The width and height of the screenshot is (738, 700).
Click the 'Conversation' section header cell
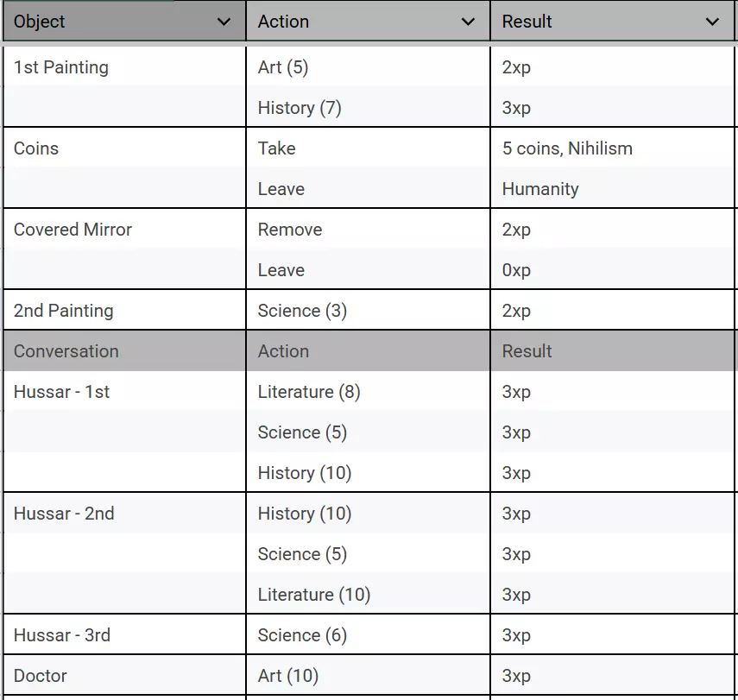click(66, 351)
